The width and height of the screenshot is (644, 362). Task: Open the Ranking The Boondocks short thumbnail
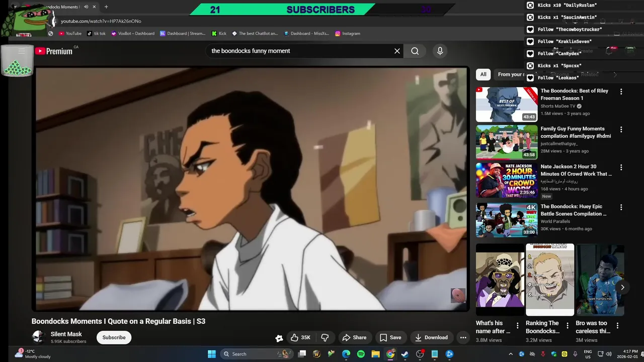click(x=550, y=280)
